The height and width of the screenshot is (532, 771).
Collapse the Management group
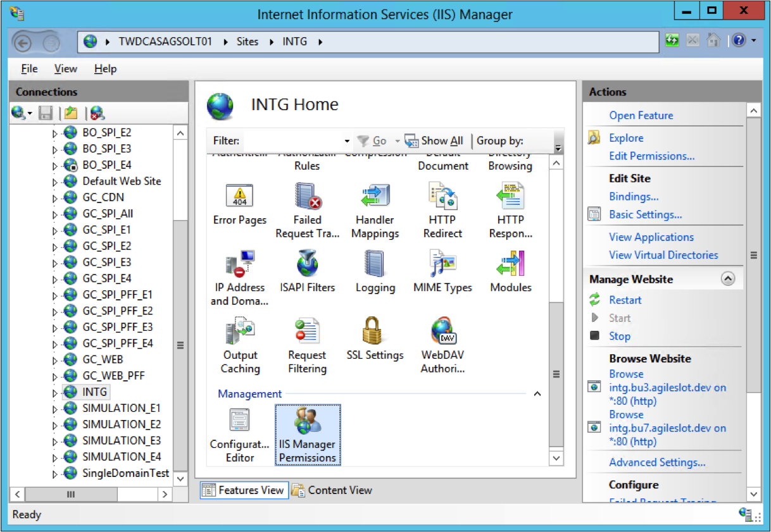537,394
